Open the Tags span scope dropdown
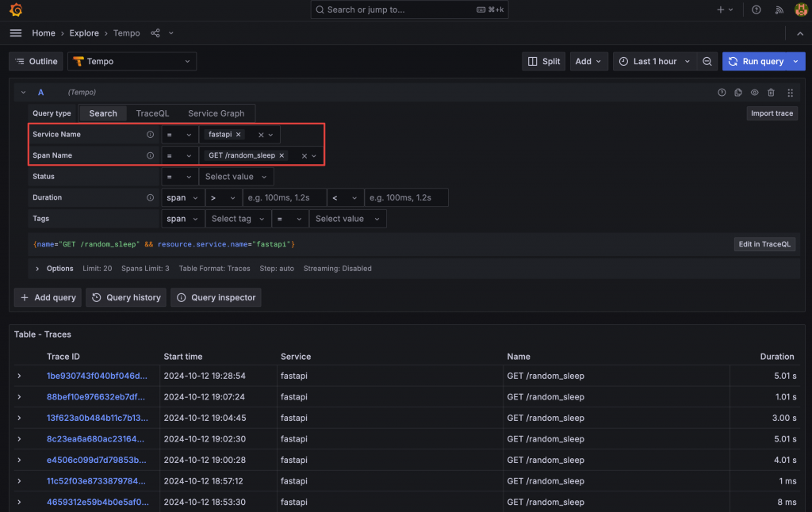The image size is (812, 512). click(182, 219)
